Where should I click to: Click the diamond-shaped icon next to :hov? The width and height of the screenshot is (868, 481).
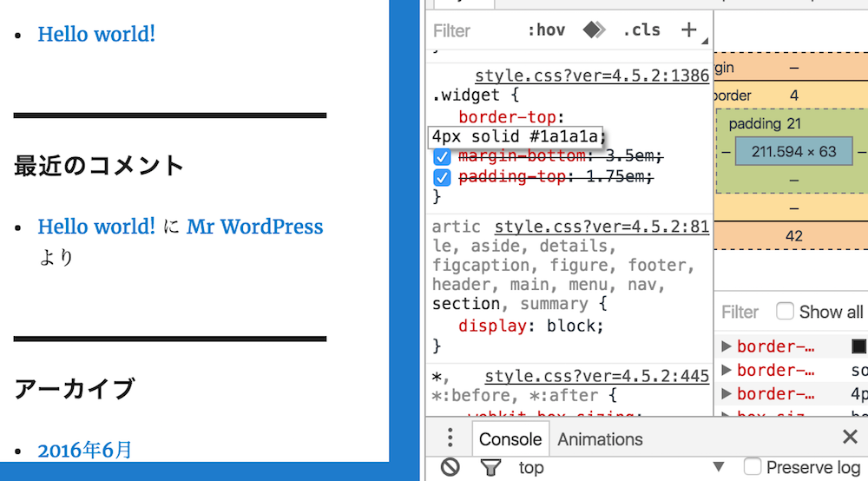click(x=594, y=30)
